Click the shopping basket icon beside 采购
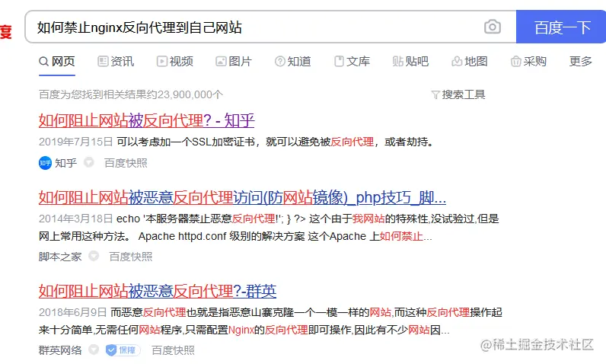Image resolution: width=606 pixels, height=364 pixels. (515, 61)
